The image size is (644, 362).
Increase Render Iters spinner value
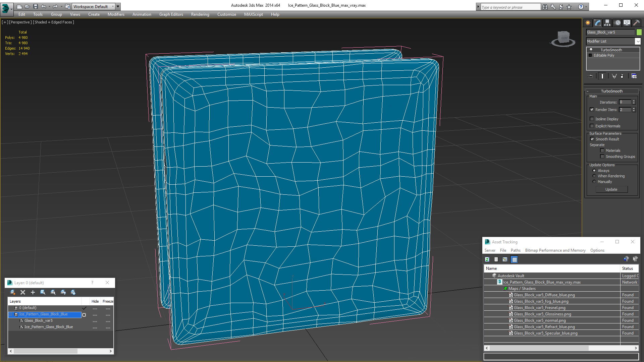coord(634,108)
